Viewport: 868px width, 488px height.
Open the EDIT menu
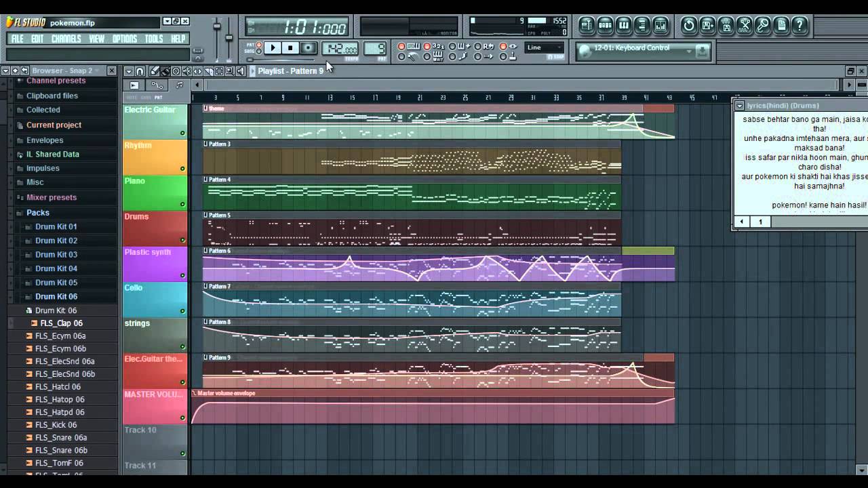click(37, 39)
